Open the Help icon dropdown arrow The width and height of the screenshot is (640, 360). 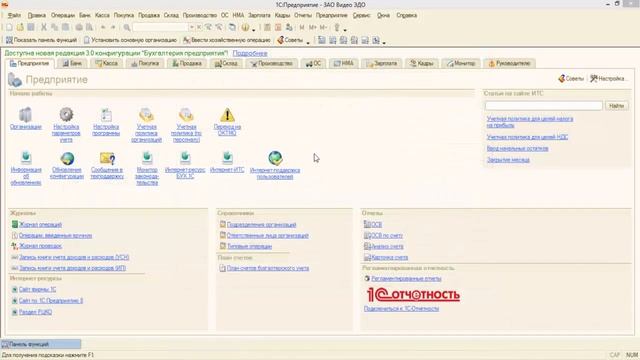point(253,29)
